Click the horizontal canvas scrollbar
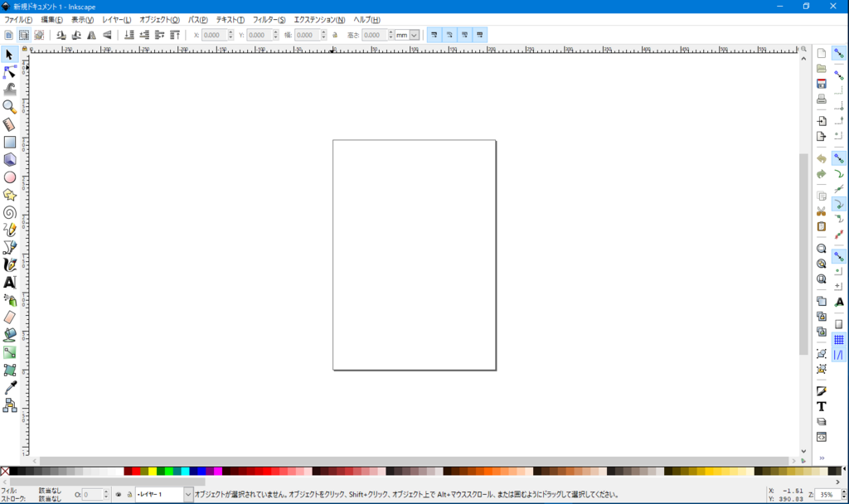 (x=414, y=461)
